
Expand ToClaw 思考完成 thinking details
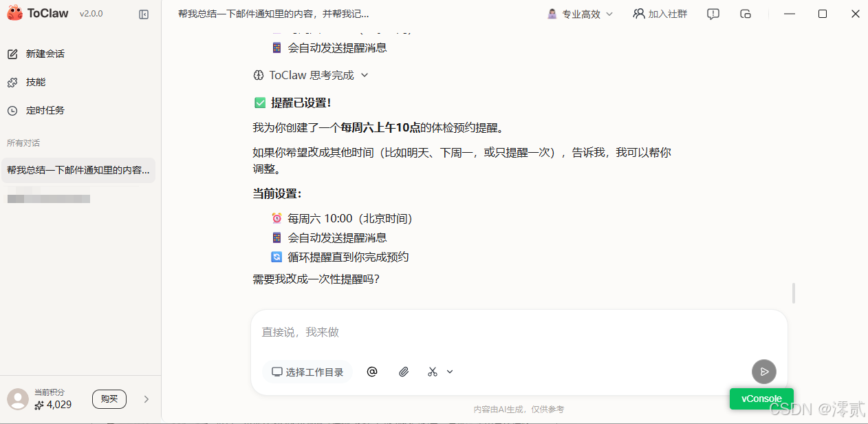point(365,76)
